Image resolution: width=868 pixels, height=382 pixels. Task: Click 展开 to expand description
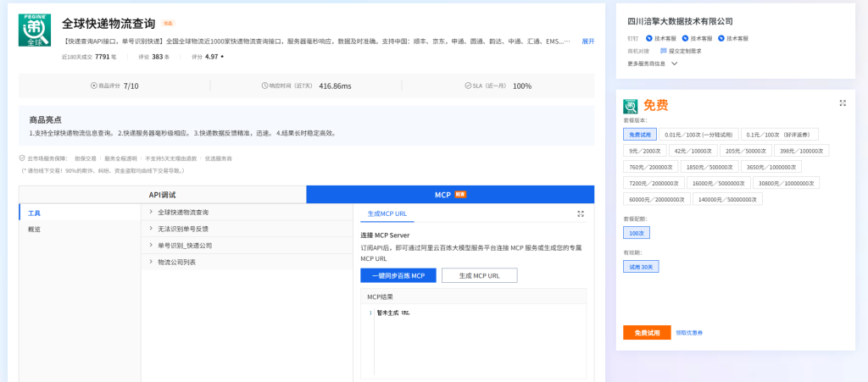588,42
